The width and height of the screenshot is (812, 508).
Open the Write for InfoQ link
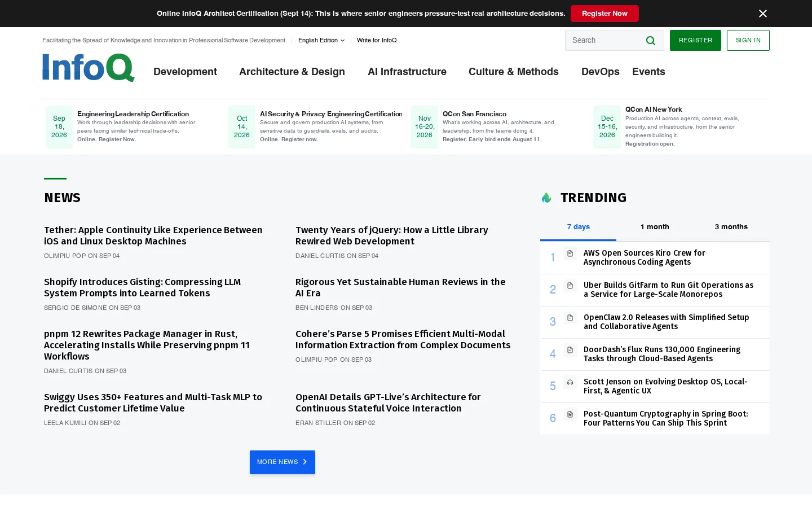pyautogui.click(x=377, y=40)
